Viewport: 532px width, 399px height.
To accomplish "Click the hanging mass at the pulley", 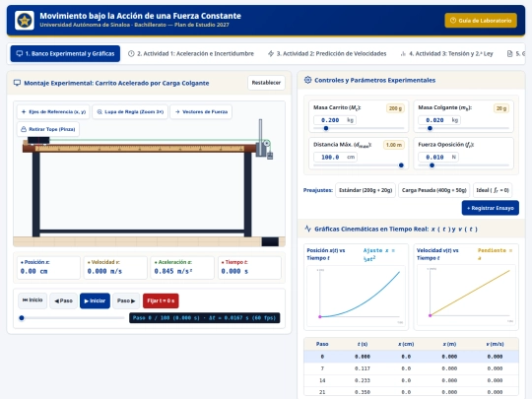I will [270, 156].
